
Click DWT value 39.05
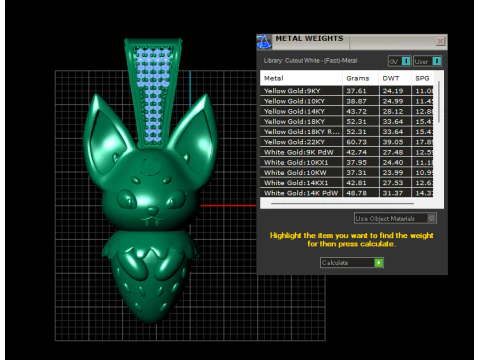(393, 142)
